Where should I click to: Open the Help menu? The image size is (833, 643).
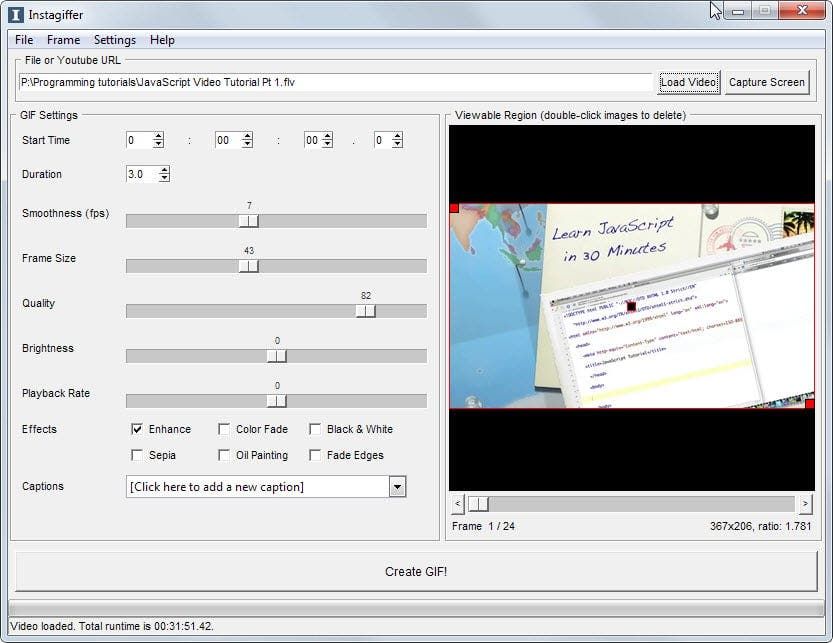point(162,40)
